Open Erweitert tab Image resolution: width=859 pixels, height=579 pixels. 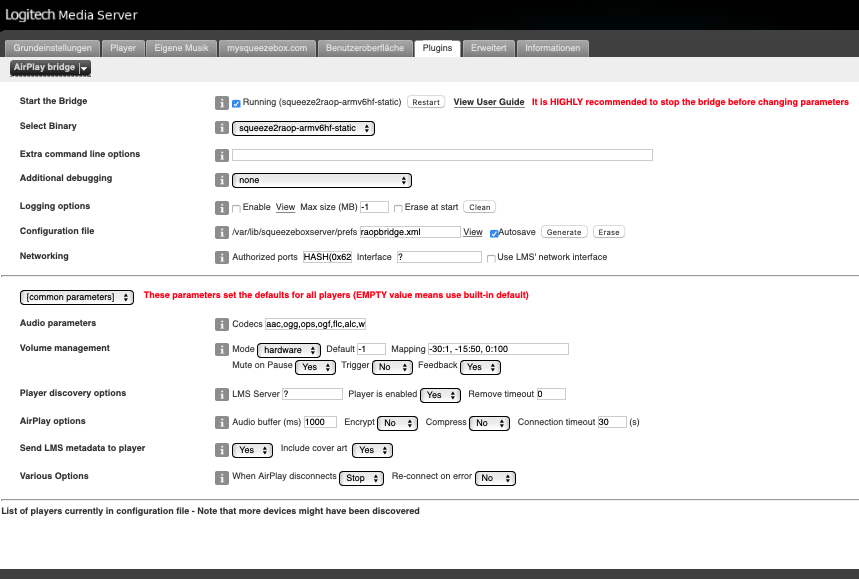click(x=489, y=48)
